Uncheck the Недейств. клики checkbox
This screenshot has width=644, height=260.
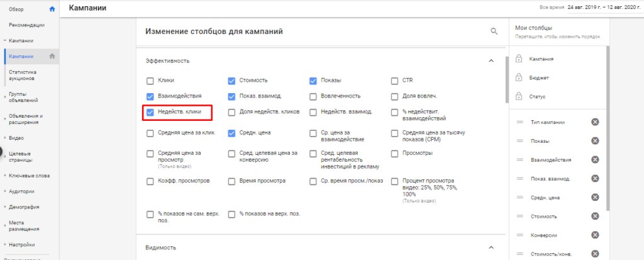(x=150, y=113)
